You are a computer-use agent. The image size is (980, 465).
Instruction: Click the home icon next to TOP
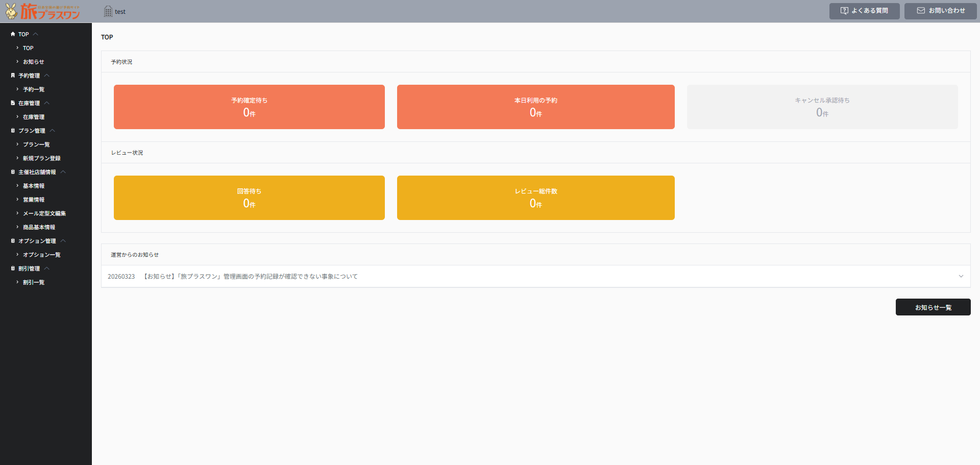pyautogui.click(x=13, y=34)
